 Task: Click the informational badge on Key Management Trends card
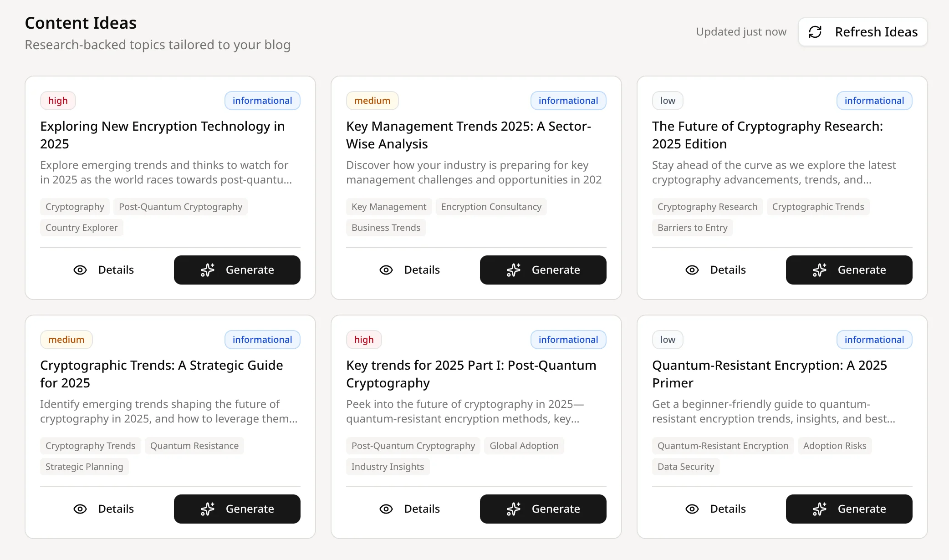pyautogui.click(x=568, y=100)
